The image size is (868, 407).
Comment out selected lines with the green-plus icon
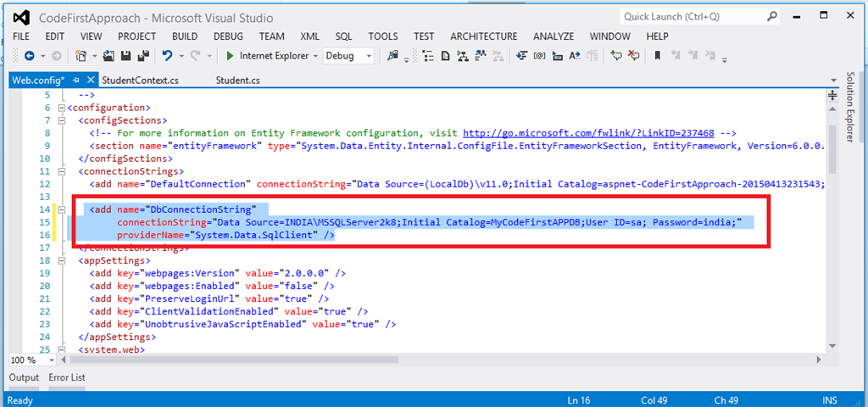pyautogui.click(x=616, y=55)
